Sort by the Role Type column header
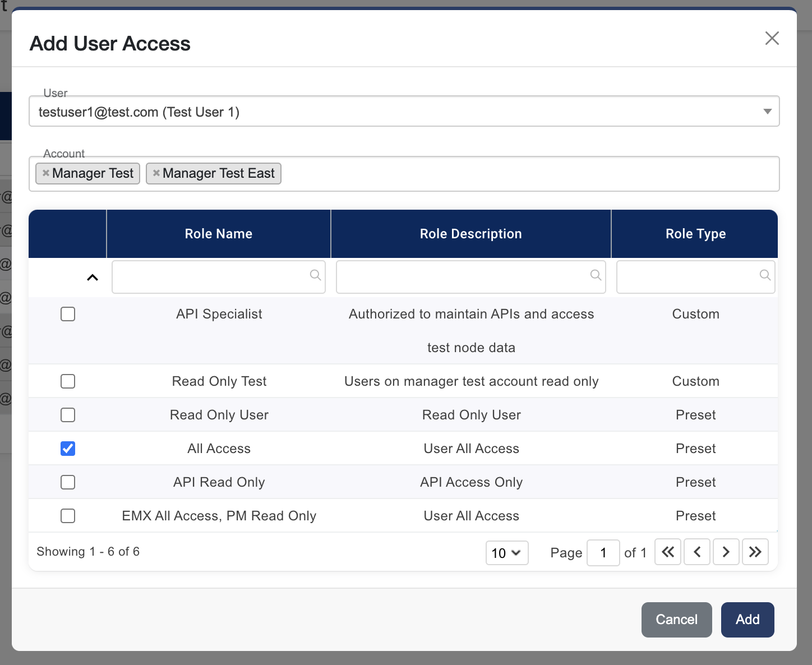812x665 pixels. [x=695, y=234]
